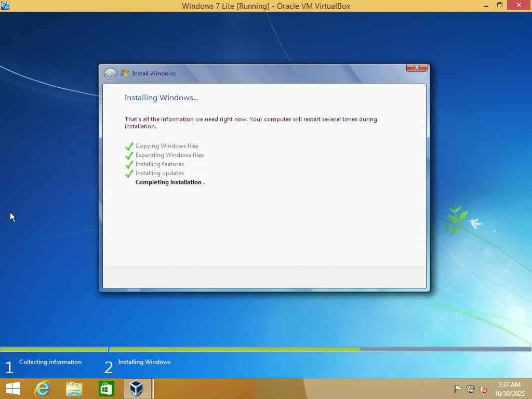Screen dimensions: 532x399
Task: Open File Explorer from taskbar
Action: click(74, 389)
